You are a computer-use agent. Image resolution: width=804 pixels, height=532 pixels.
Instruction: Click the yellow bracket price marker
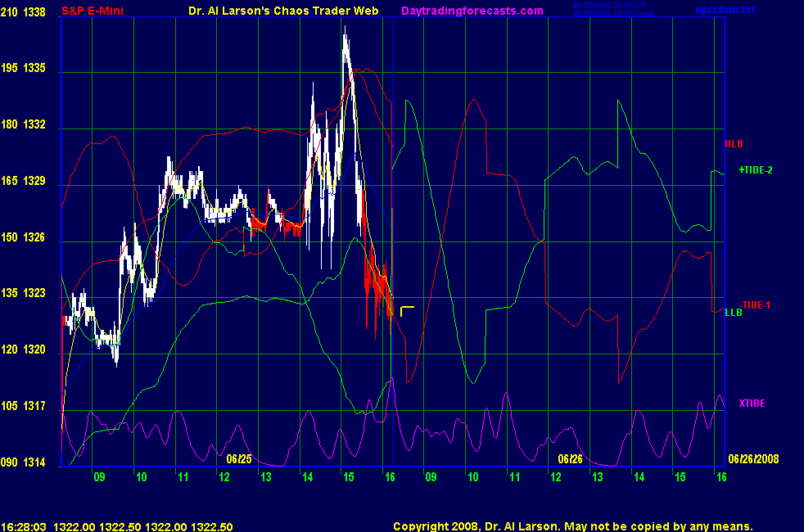tap(407, 310)
